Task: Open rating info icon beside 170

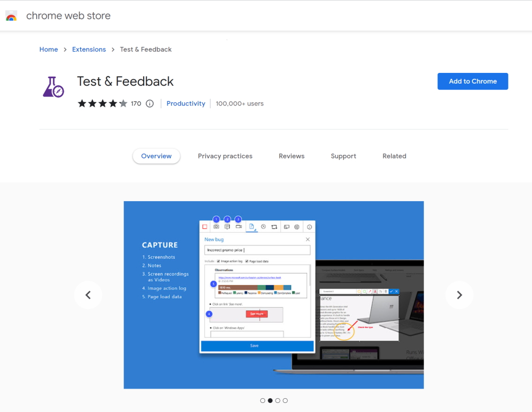Action: pos(149,104)
